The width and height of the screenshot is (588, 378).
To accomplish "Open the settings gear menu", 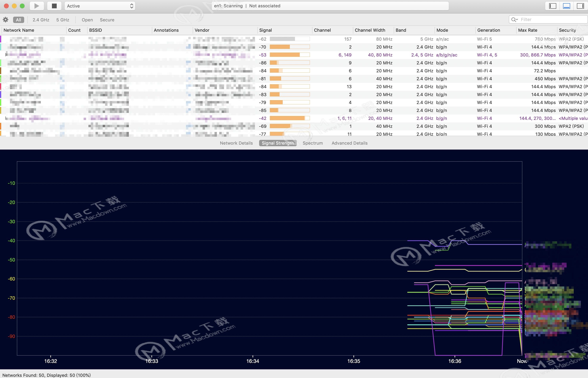I will (x=5, y=20).
